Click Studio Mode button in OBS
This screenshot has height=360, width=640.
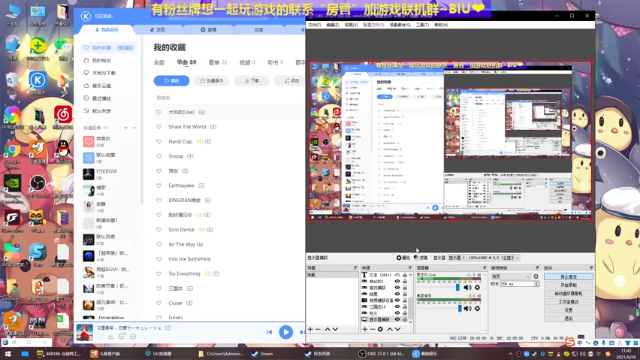tap(569, 302)
